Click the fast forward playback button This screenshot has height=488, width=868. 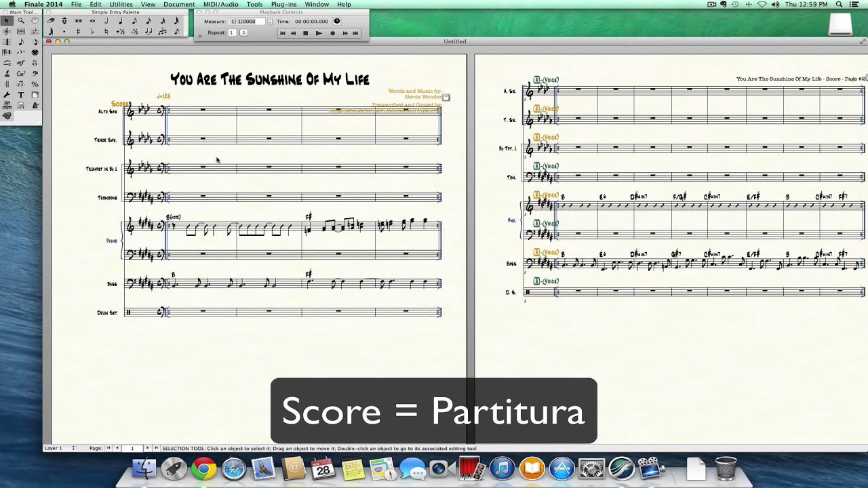pos(345,33)
